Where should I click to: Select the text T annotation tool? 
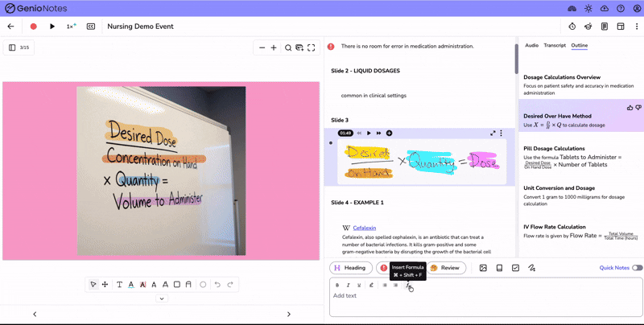(x=119, y=285)
